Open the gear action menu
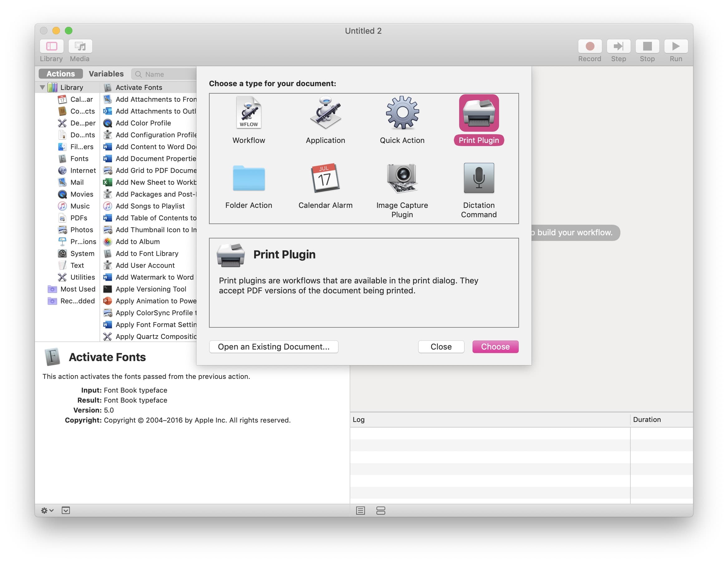Viewport: 728px width, 563px height. coord(47,510)
